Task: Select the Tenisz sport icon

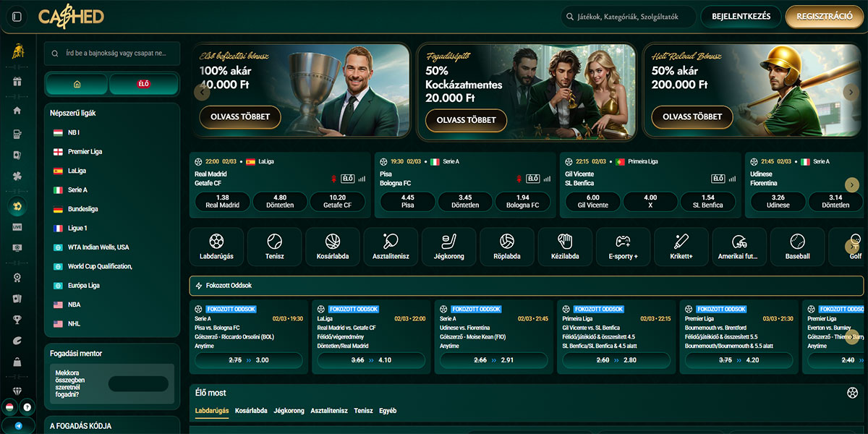Action: coord(274,247)
